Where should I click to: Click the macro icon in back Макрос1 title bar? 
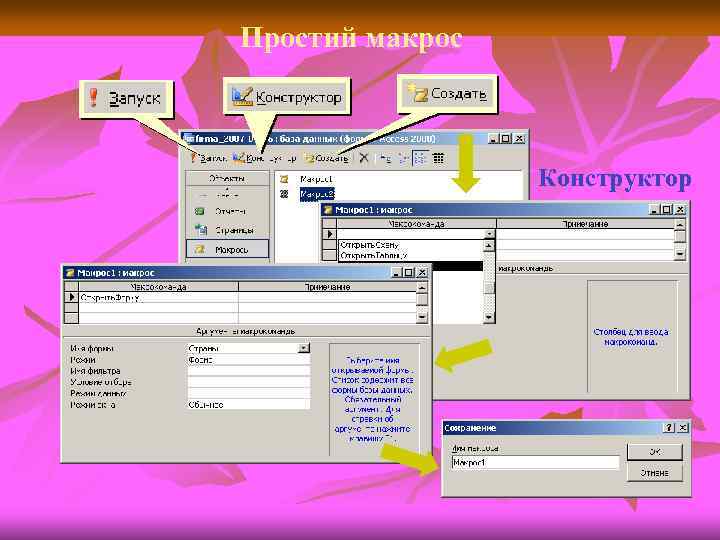click(x=328, y=210)
